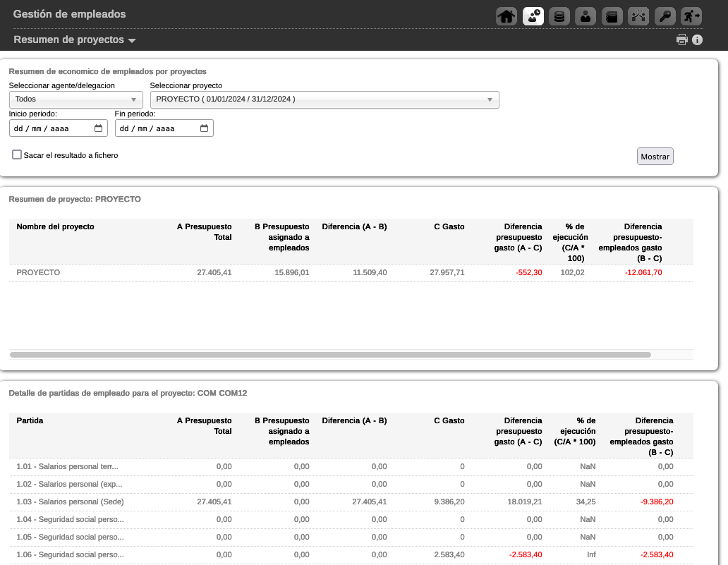Open the 'Seleccionar agente/delegacion' dropdown

(x=75, y=99)
